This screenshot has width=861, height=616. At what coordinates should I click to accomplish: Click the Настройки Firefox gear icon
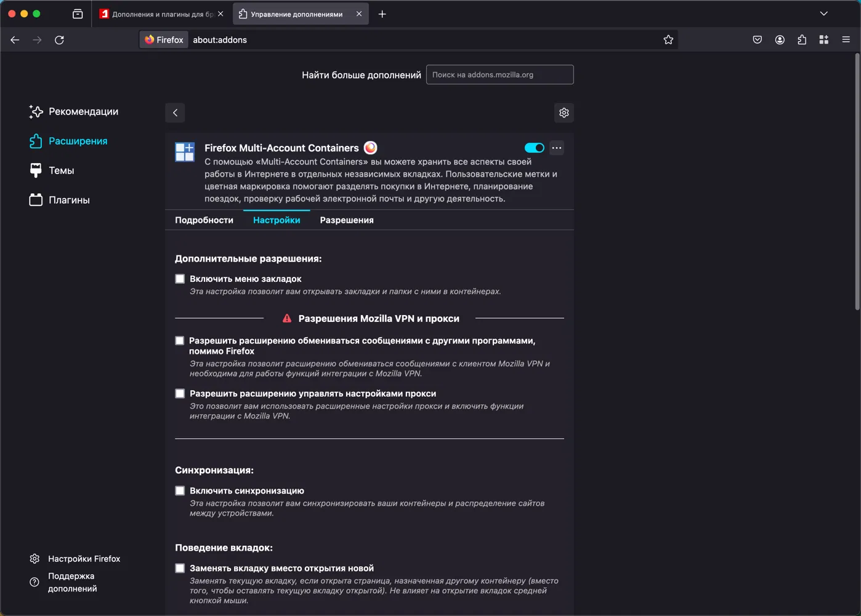[34, 559]
